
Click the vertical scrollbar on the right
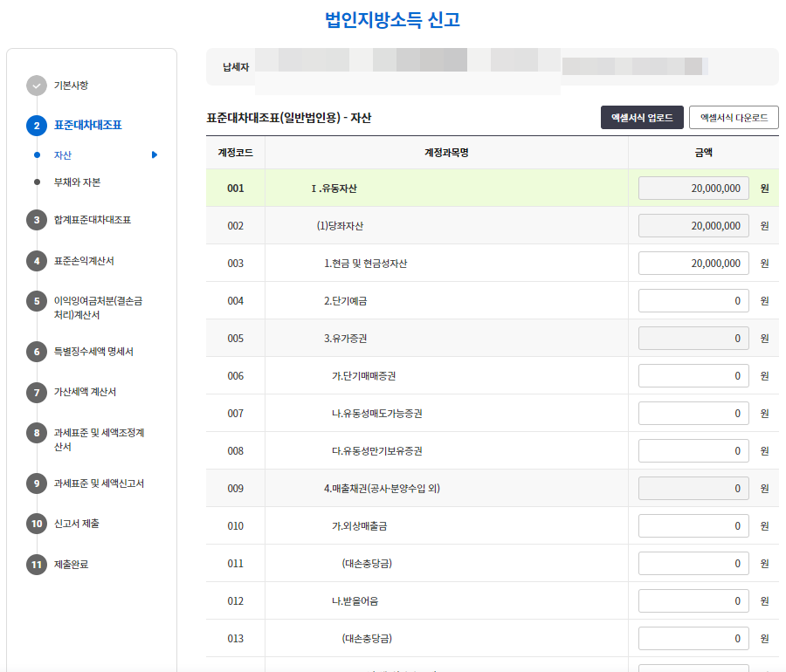coord(780,349)
